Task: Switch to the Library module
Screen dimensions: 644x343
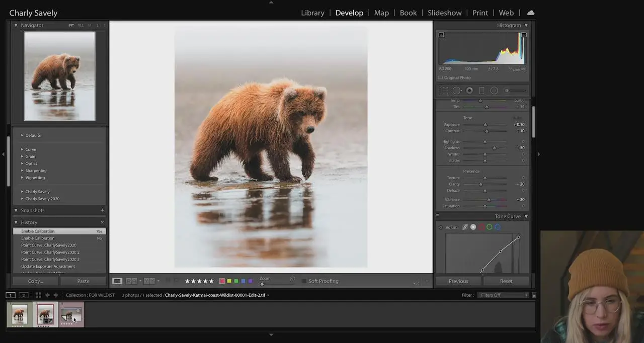Action: pos(312,13)
